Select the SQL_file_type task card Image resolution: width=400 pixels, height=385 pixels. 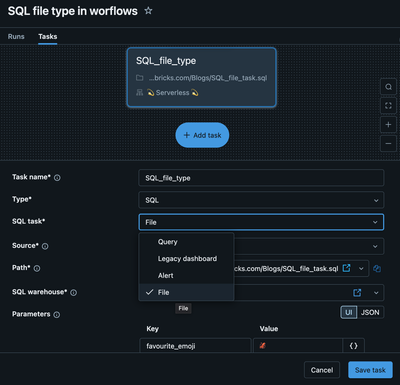202,77
